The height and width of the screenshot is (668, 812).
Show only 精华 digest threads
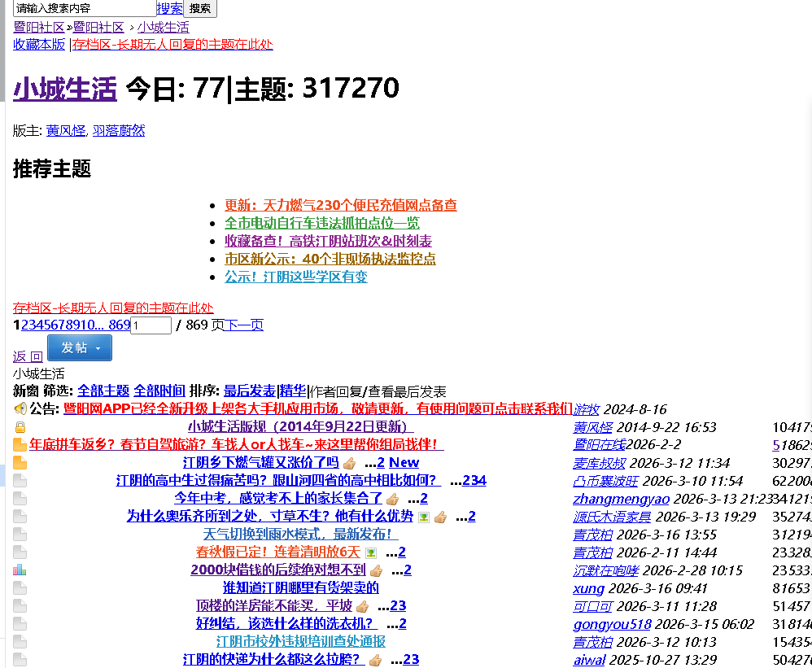(x=294, y=391)
